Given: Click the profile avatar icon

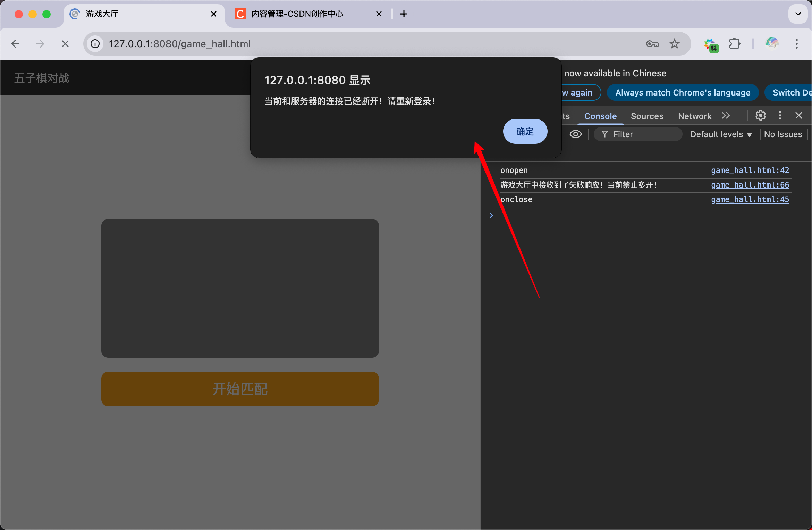Looking at the screenshot, I should point(772,44).
